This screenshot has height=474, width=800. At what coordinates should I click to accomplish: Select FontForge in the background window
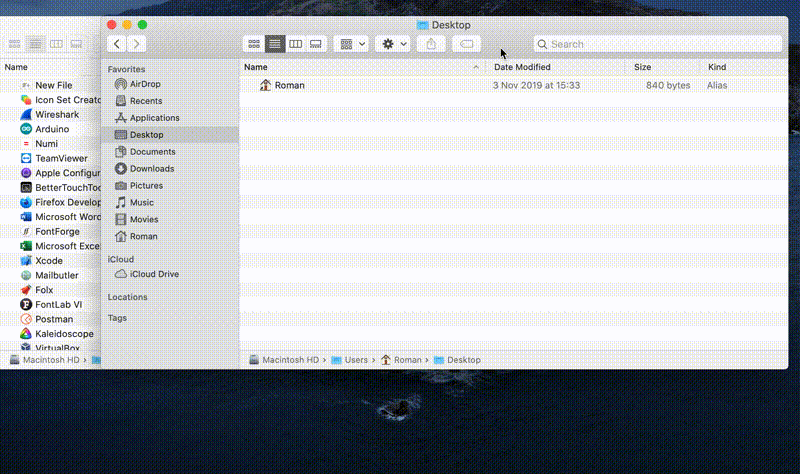tap(51, 232)
